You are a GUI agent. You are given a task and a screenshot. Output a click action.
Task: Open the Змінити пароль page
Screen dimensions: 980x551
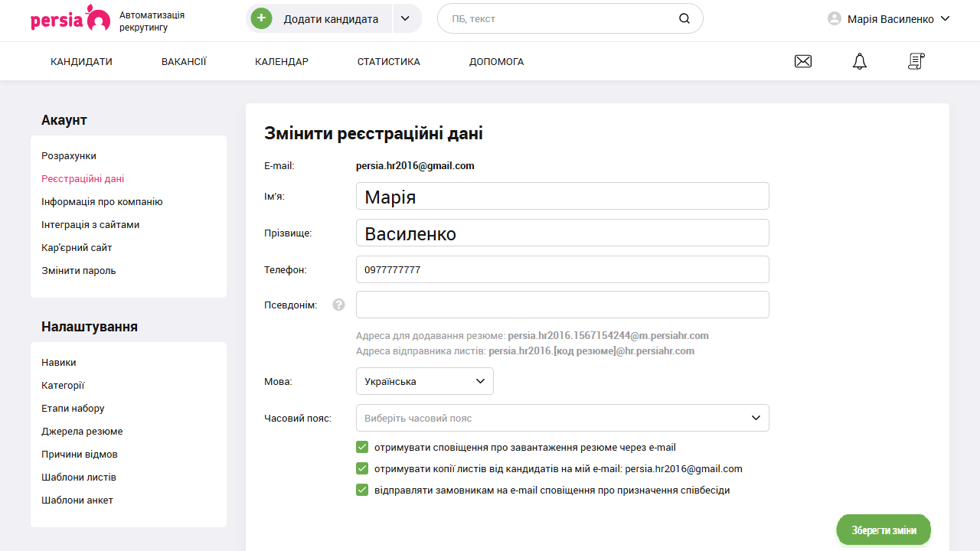click(x=78, y=270)
